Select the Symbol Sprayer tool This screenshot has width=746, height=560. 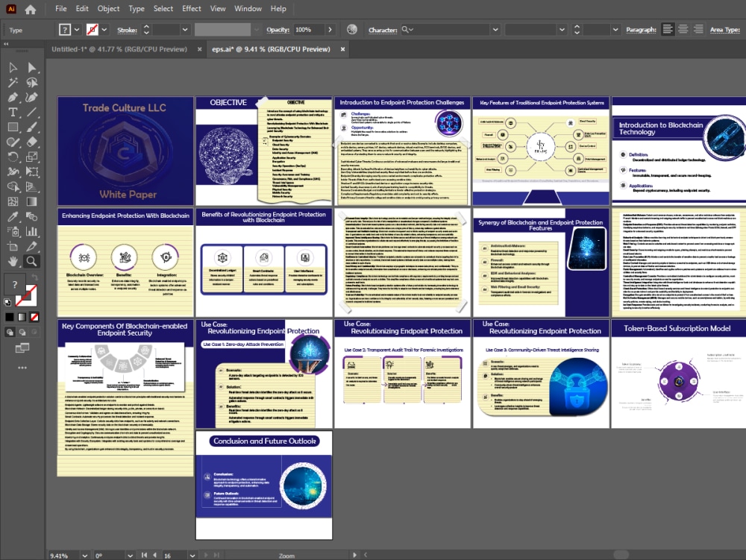click(13, 231)
